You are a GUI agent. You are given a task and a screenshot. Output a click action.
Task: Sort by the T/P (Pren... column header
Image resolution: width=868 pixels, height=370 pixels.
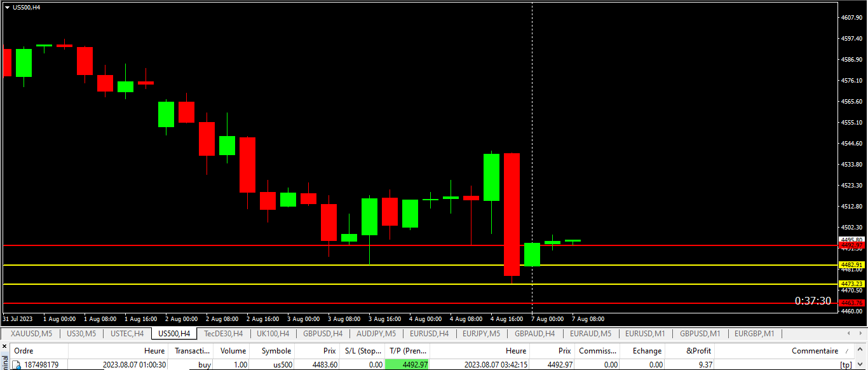[x=407, y=351]
